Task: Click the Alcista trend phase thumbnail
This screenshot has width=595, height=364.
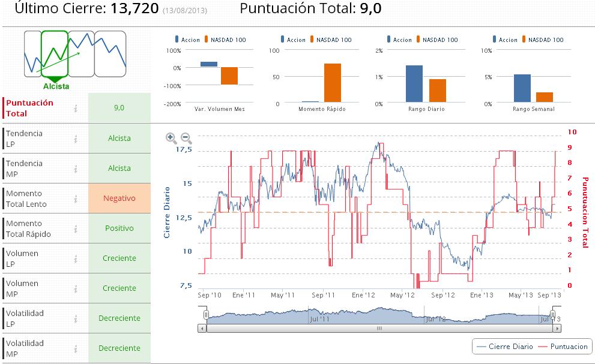Action: click(x=55, y=54)
